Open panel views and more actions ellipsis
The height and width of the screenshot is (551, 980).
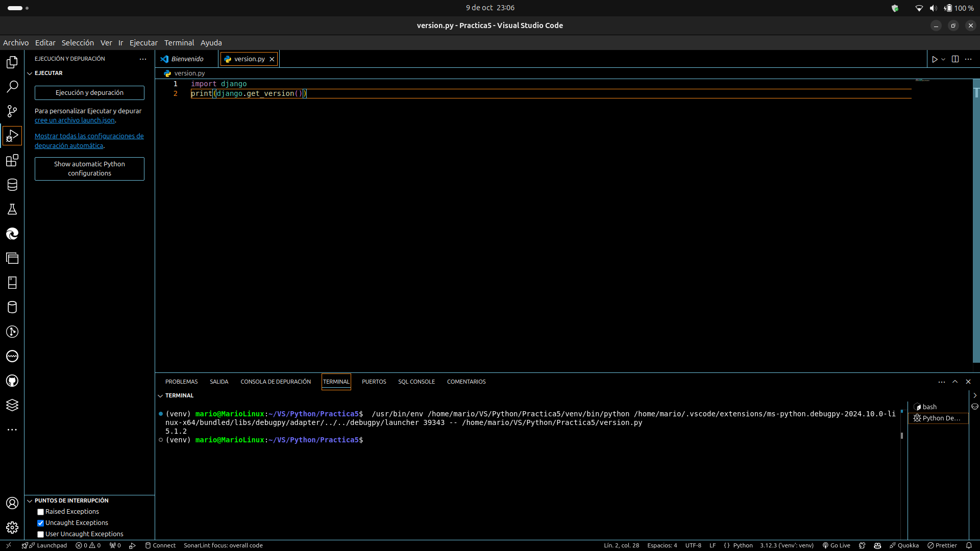(x=942, y=382)
